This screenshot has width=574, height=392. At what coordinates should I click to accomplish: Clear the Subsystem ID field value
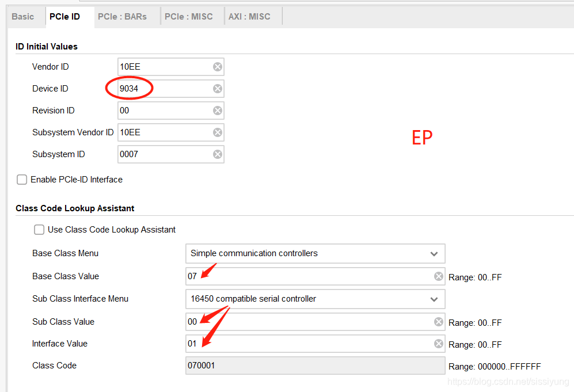218,154
